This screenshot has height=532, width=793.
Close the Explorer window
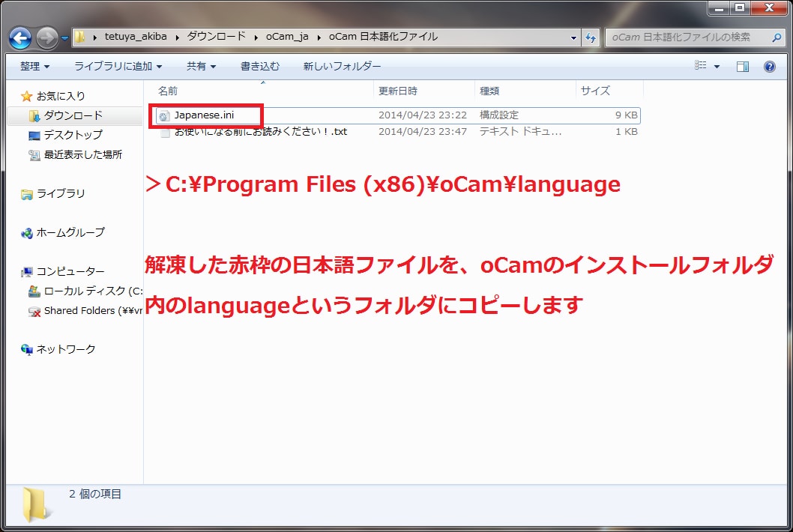(769, 7)
